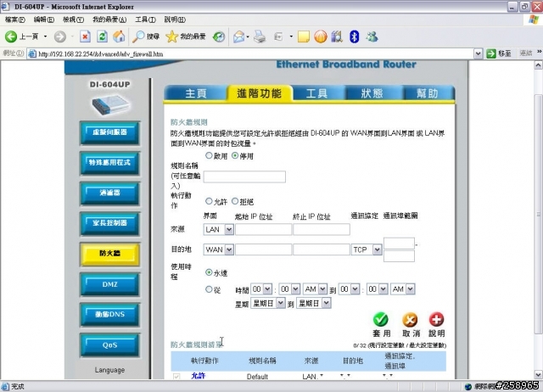Select the From (從) schedule radio

pyautogui.click(x=209, y=289)
